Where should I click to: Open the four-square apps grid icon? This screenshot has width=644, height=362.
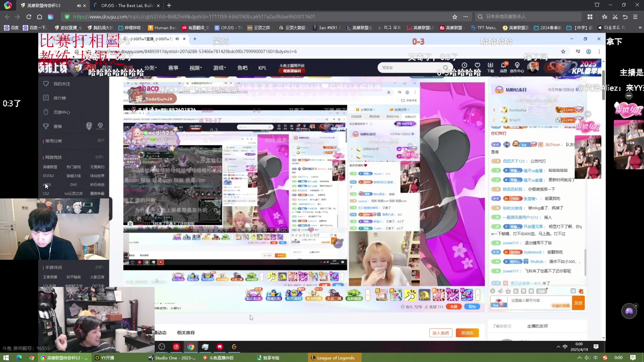[590, 17]
